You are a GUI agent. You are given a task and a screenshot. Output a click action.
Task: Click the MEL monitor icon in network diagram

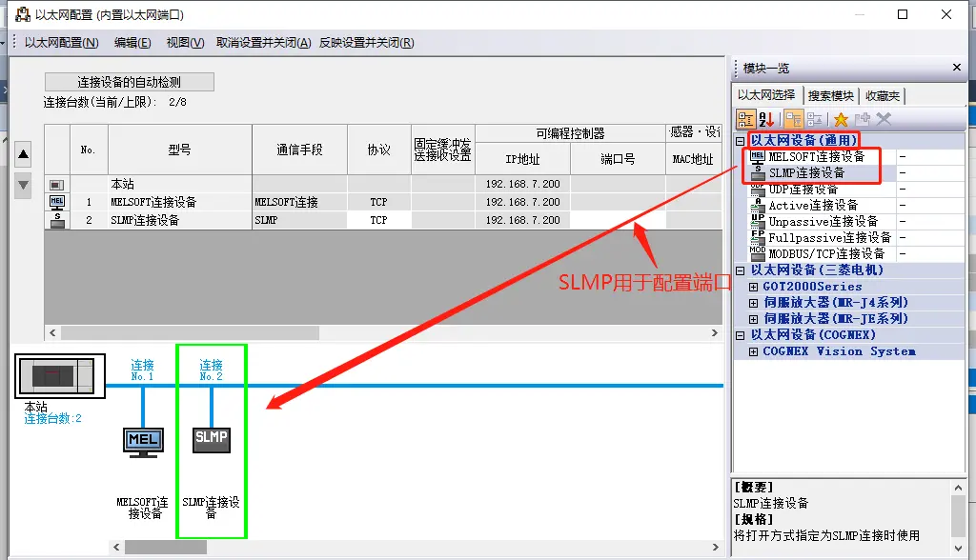pos(143,443)
